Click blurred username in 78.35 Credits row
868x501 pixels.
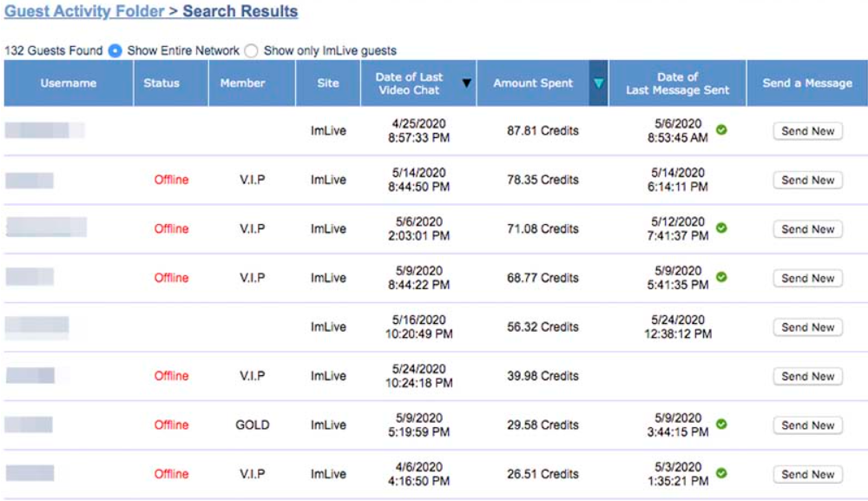tap(30, 181)
